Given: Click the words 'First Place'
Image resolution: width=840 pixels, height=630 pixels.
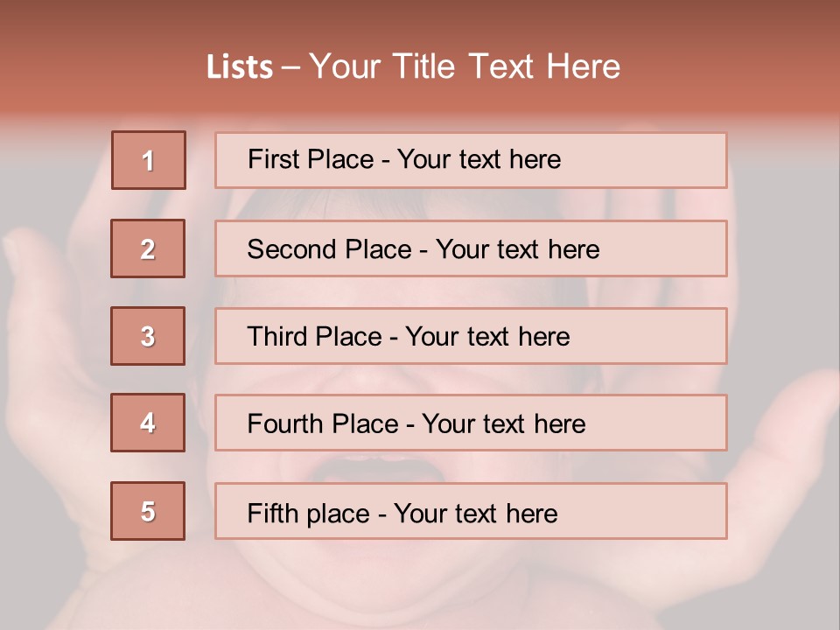Looking at the screenshot, I should [311, 159].
